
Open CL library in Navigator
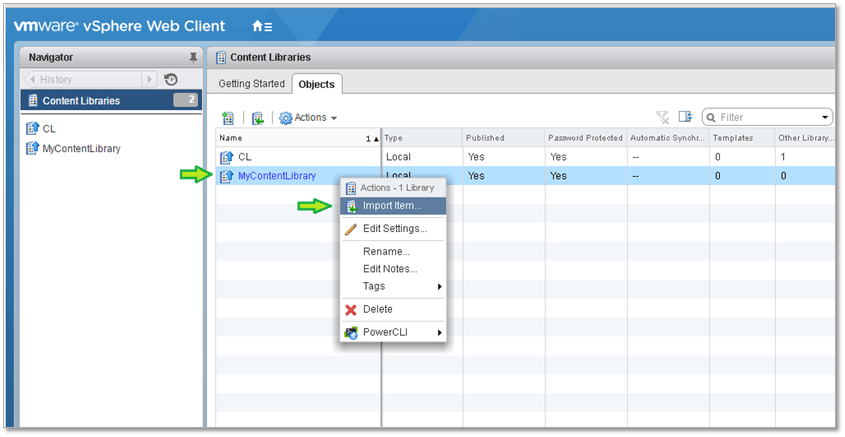49,129
